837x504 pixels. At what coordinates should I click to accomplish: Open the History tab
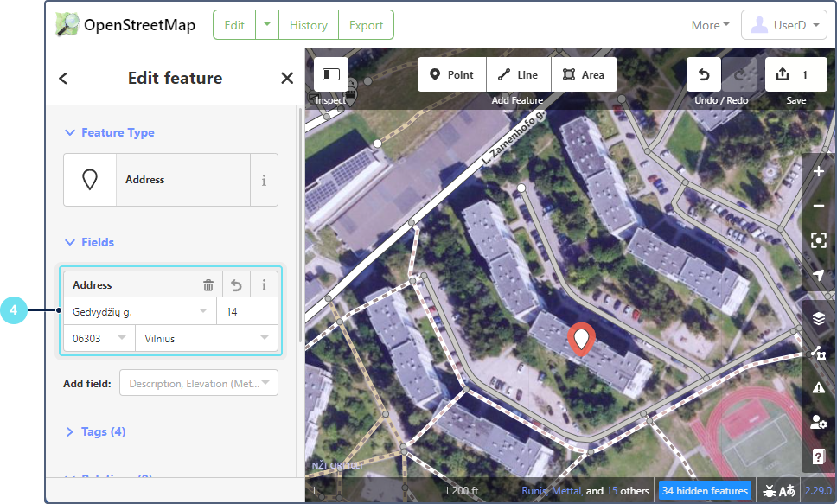pos(309,25)
